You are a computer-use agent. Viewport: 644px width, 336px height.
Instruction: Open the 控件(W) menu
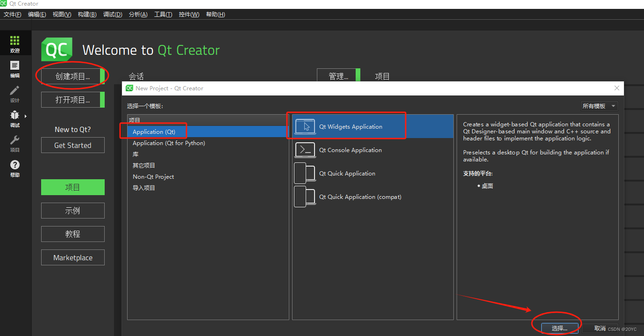(x=189, y=15)
